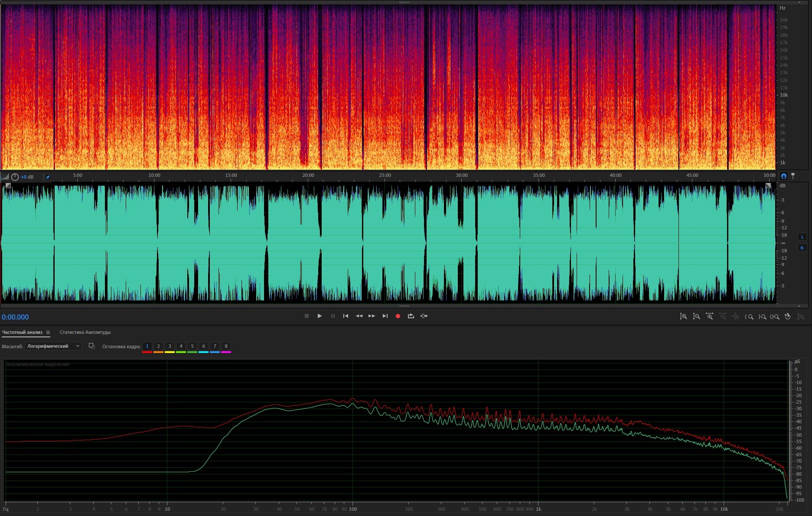Screen dimensions: 812x516
Task: Toggle the left channel L button
Action: (802, 237)
